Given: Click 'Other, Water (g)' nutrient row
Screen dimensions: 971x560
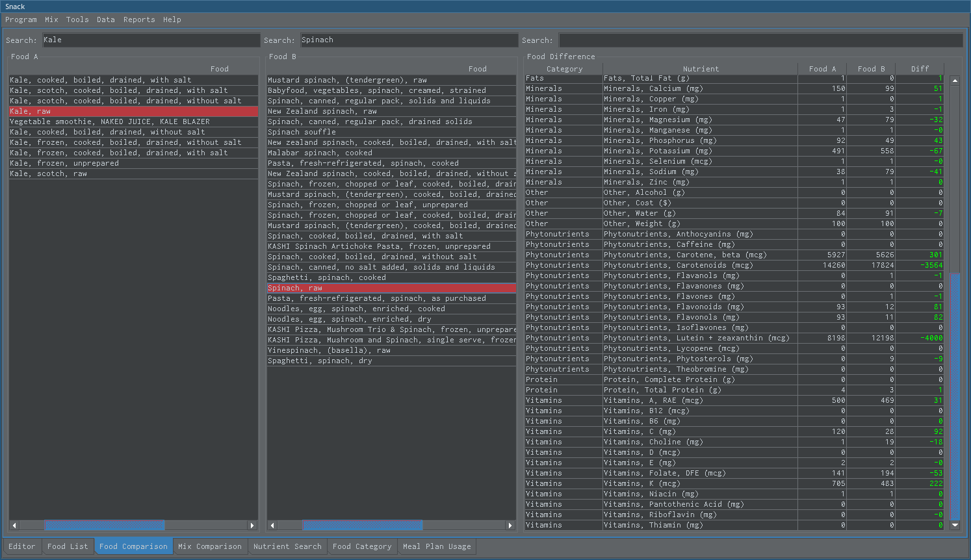Looking at the screenshot, I should (x=734, y=214).
